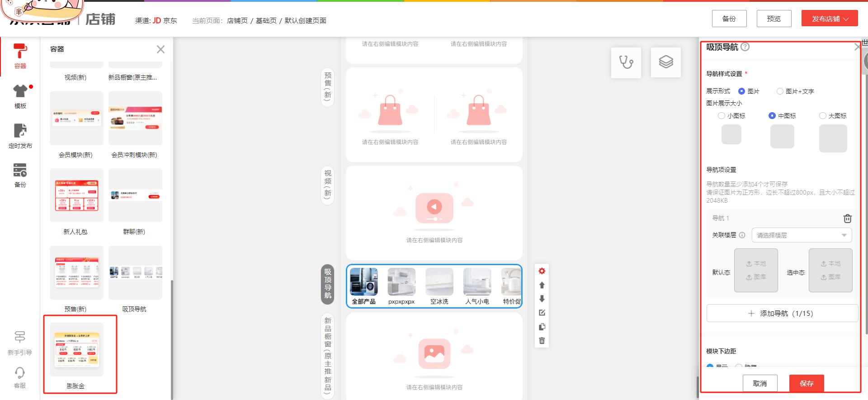This screenshot has height=400, width=868.
Task: Select the 膨胀金 module thumbnail
Action: (76, 350)
